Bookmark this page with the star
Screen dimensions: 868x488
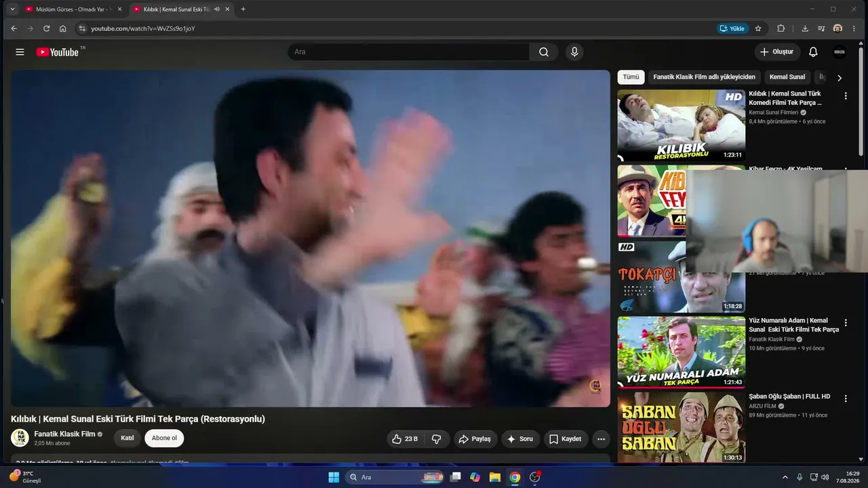[758, 28]
